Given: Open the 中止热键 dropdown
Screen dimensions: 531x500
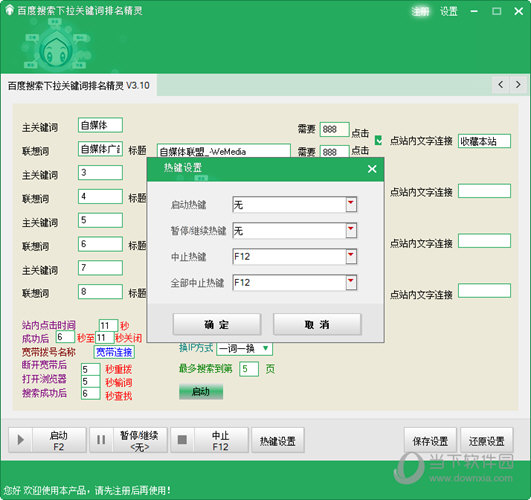Looking at the screenshot, I should (351, 256).
